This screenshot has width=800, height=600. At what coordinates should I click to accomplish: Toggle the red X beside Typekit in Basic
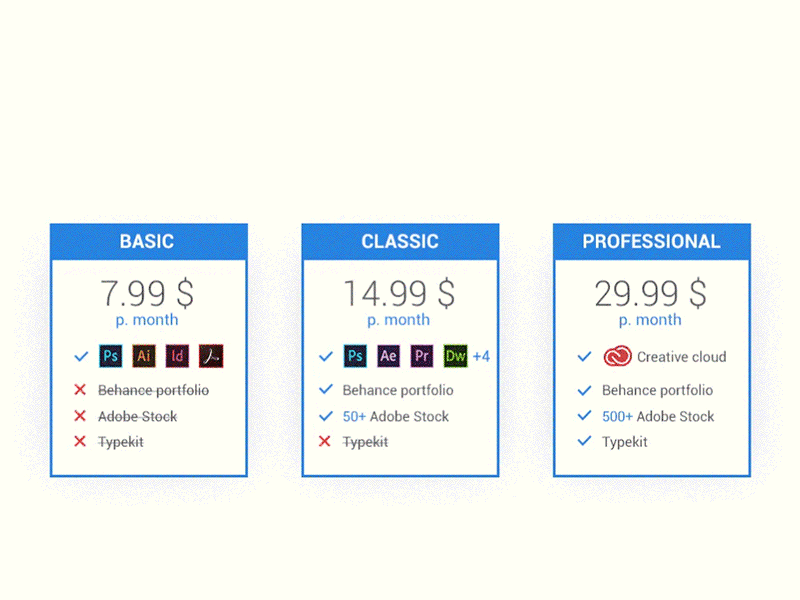pyautogui.click(x=81, y=441)
